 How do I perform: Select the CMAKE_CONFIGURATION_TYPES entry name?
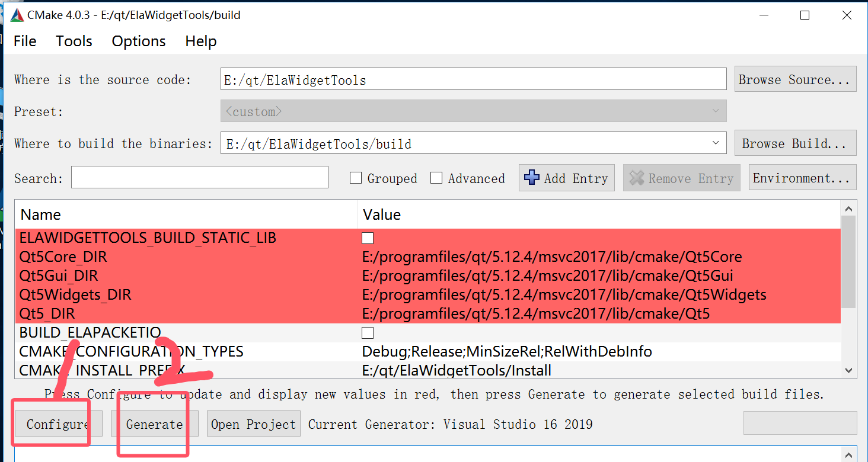tap(131, 351)
